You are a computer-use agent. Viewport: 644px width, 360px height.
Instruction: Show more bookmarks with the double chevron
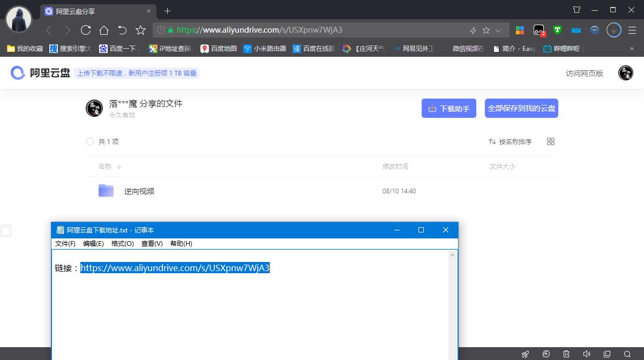tap(632, 48)
